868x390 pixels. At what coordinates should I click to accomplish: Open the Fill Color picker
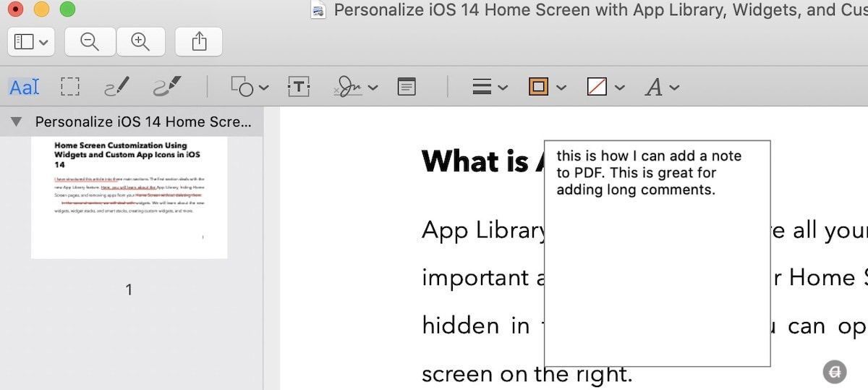[605, 88]
